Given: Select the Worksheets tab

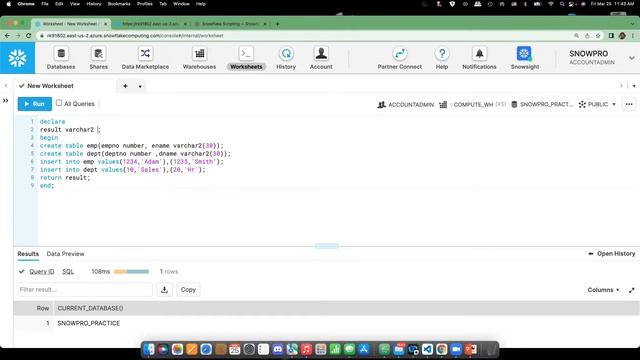Looking at the screenshot, I should pos(246,58).
